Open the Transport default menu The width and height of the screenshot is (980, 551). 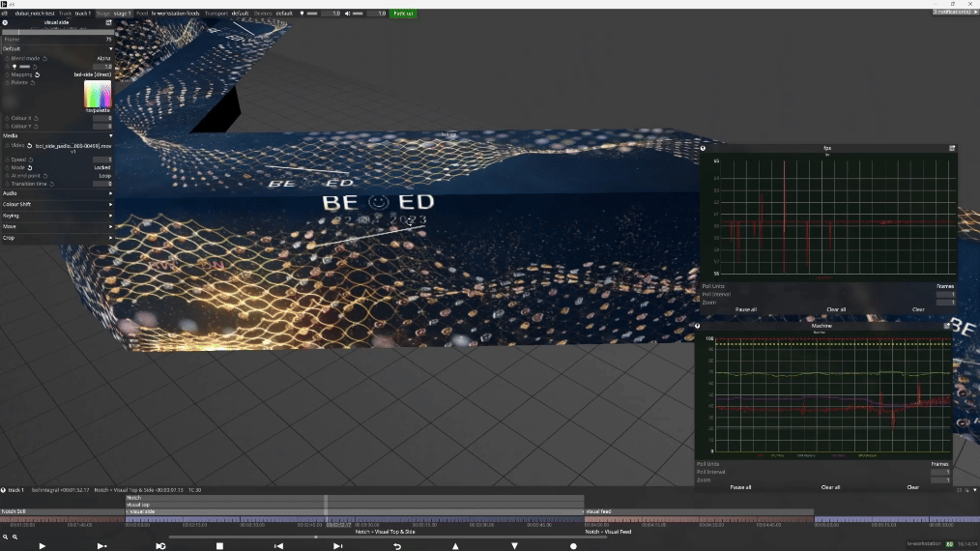(226, 14)
